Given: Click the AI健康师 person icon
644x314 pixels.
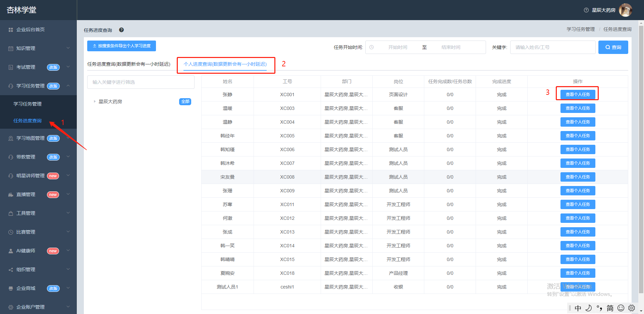Looking at the screenshot, I should point(11,251).
